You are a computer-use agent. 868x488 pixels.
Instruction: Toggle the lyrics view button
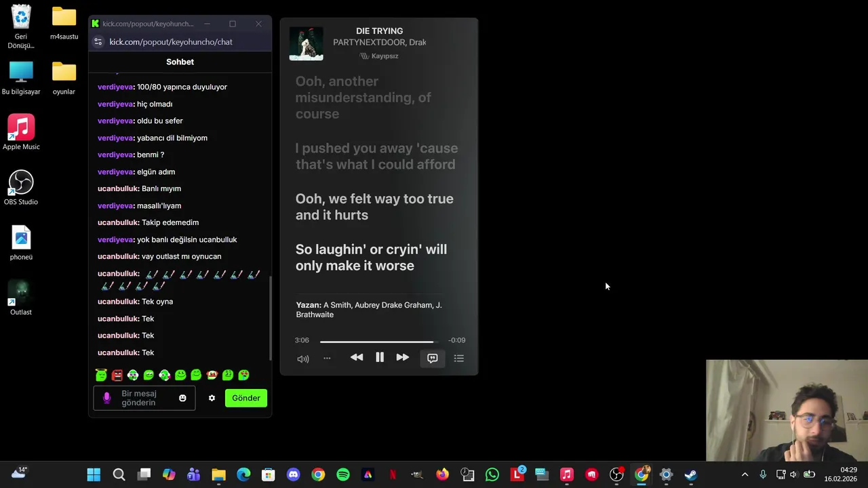coord(433,358)
